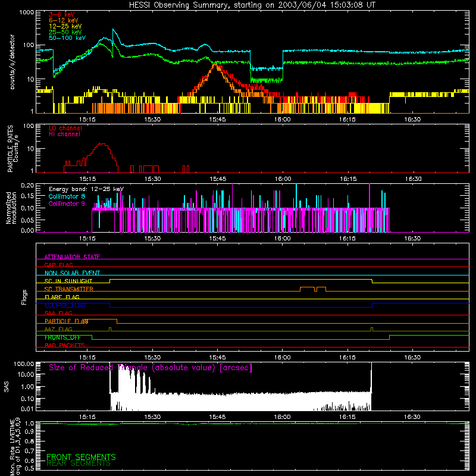
Task: Select the 50-100 keV legend label
Action: pos(67,38)
